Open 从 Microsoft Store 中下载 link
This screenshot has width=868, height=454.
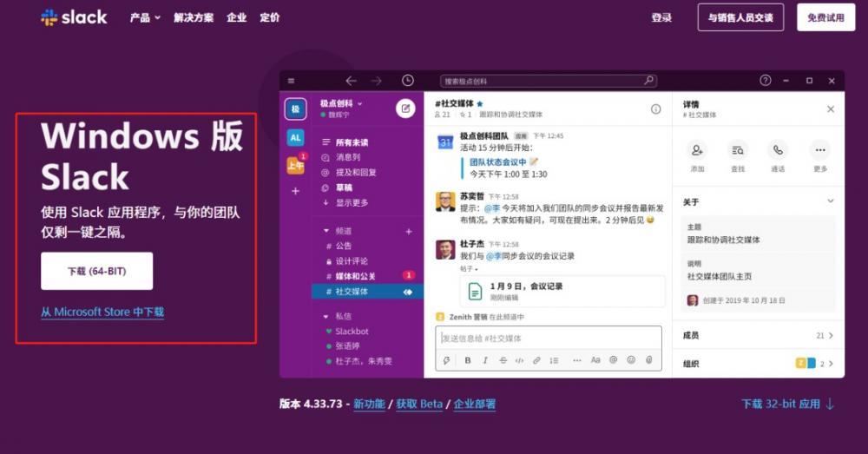tap(102, 312)
